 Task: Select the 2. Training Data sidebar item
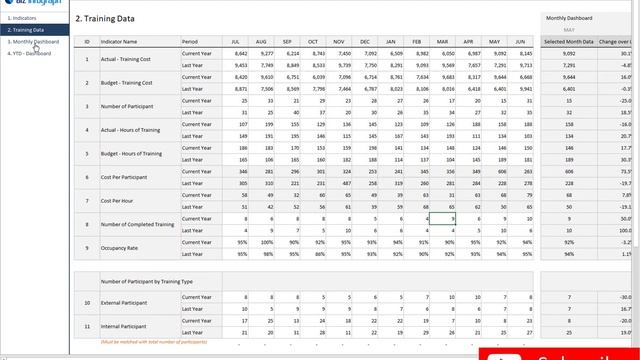[34, 30]
